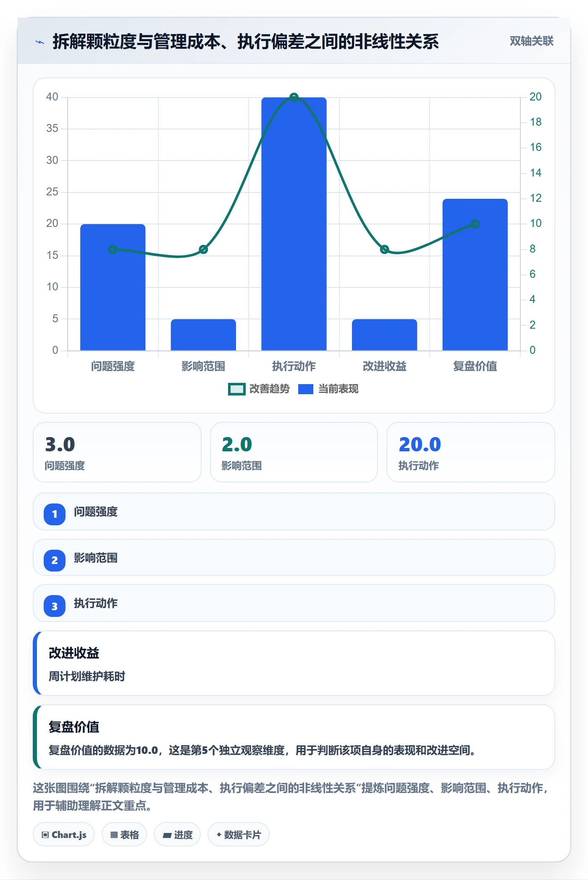Select the 影响范围 list row text
Image resolution: width=588 pixels, height=880 pixels.
coord(96,558)
